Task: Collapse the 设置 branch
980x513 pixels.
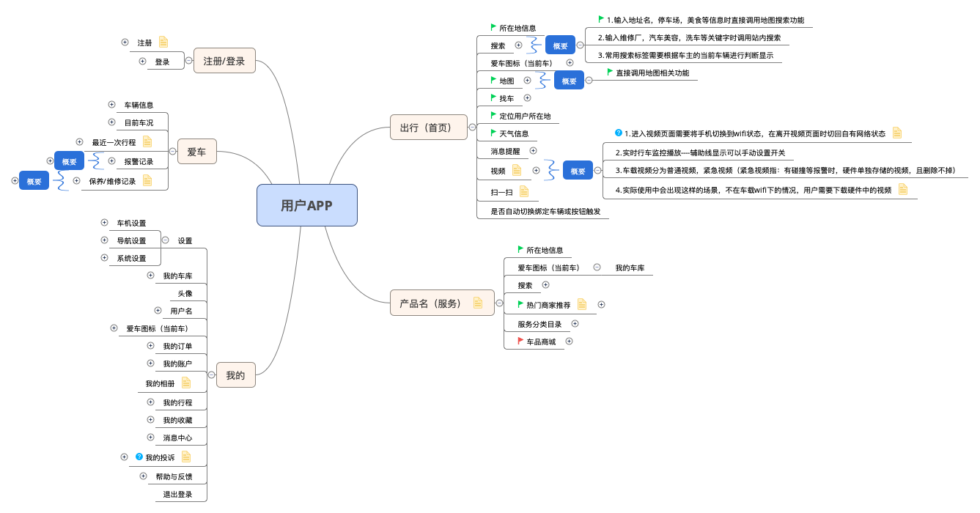Action: click(165, 240)
